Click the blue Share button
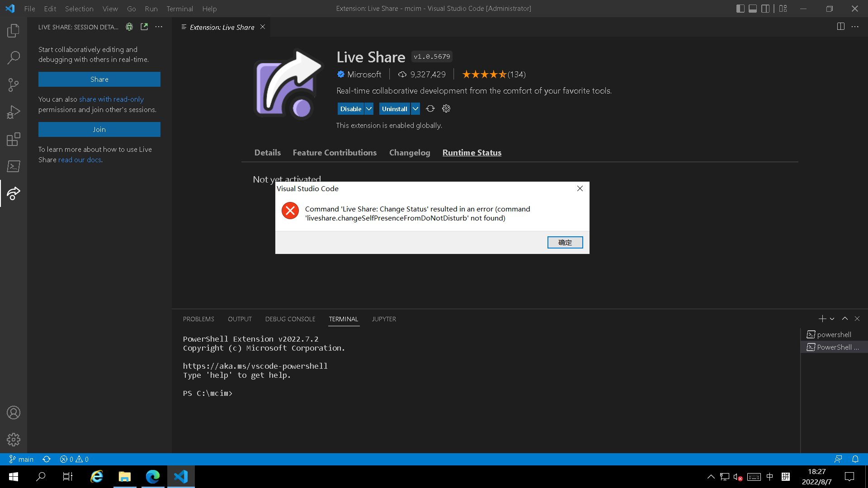The image size is (868, 488). pyautogui.click(x=99, y=80)
